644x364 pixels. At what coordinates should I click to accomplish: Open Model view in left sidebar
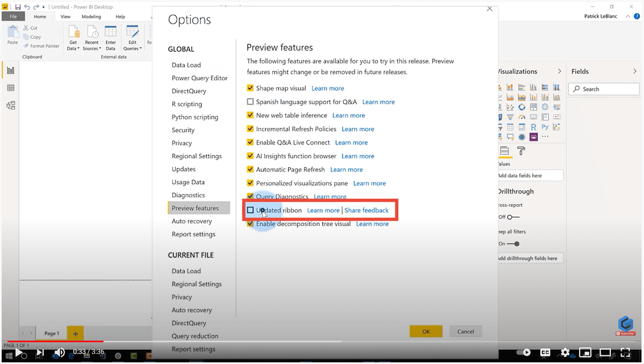point(11,105)
